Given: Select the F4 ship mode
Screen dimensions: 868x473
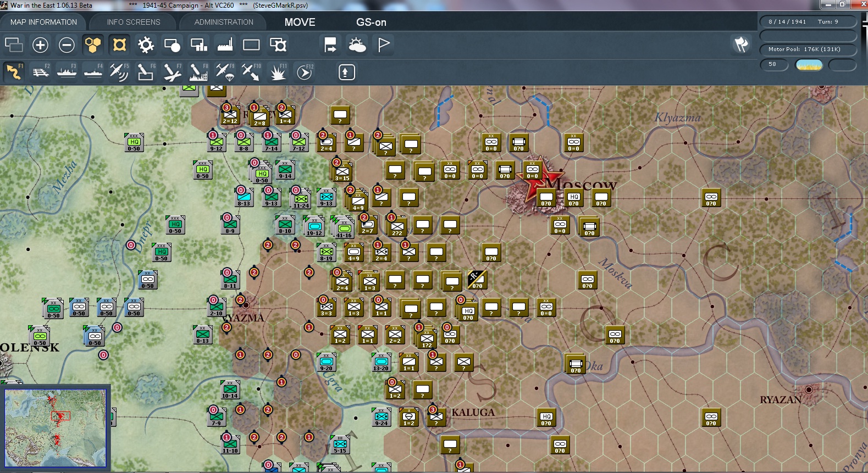Looking at the screenshot, I should click(x=93, y=71).
